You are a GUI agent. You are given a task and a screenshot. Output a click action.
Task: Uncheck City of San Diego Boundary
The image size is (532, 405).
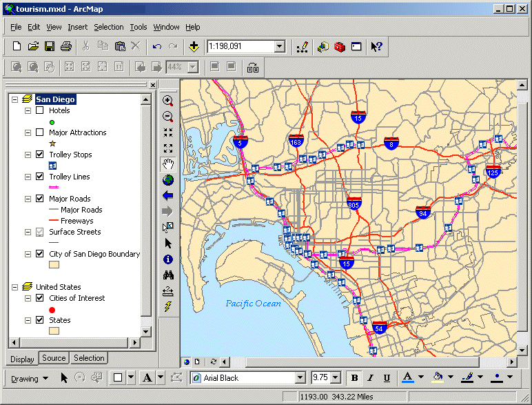pos(40,254)
